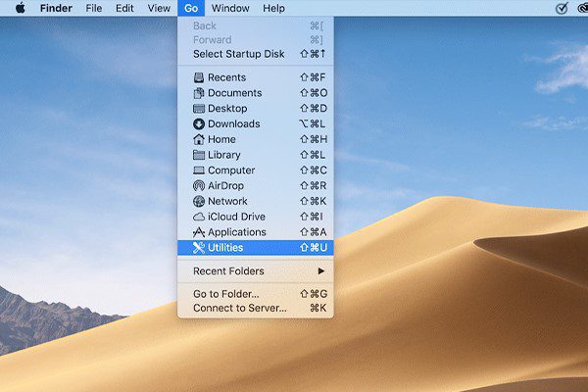Click the Home house icon
Viewport: 588px width, 392px height.
coord(199,139)
